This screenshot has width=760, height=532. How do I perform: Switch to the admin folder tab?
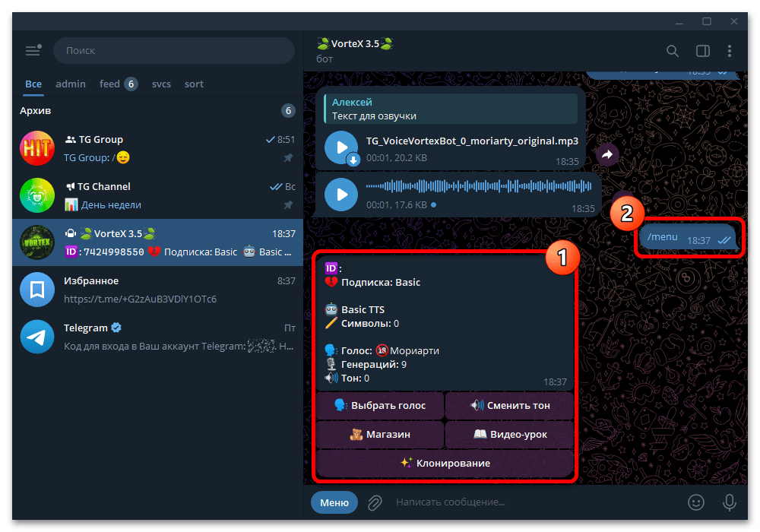[71, 84]
